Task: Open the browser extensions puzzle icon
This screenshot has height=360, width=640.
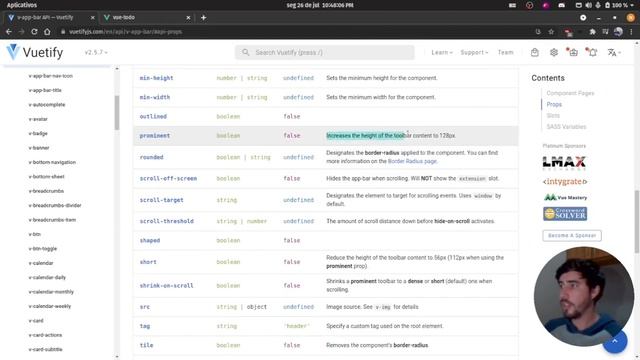Action: tap(592, 31)
